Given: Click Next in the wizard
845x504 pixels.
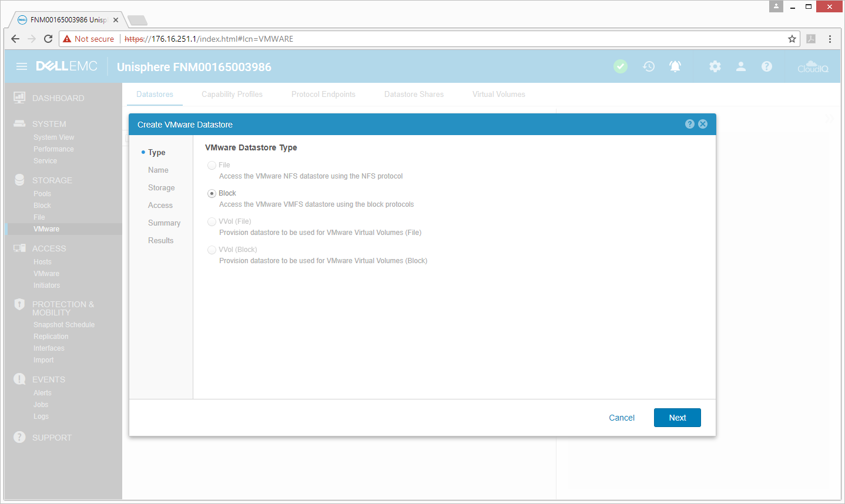Looking at the screenshot, I should click(x=678, y=418).
